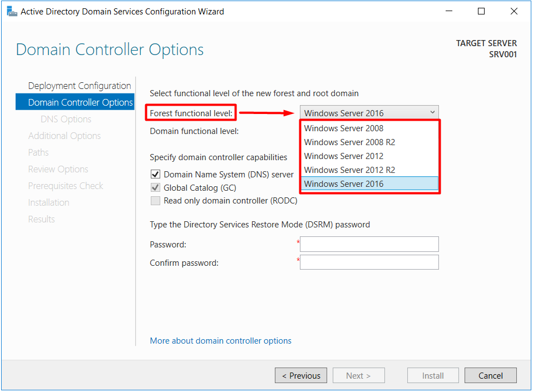Click the Previous button

[301, 376]
